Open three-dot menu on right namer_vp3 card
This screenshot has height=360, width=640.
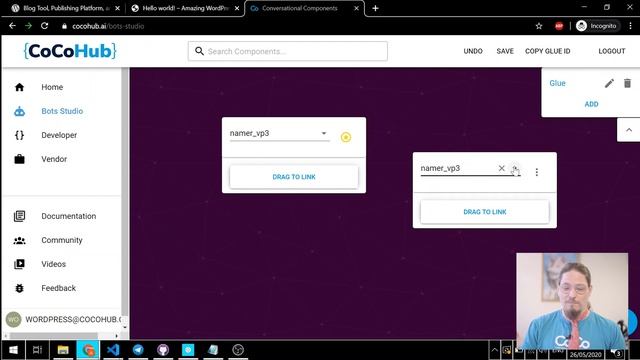coord(537,172)
